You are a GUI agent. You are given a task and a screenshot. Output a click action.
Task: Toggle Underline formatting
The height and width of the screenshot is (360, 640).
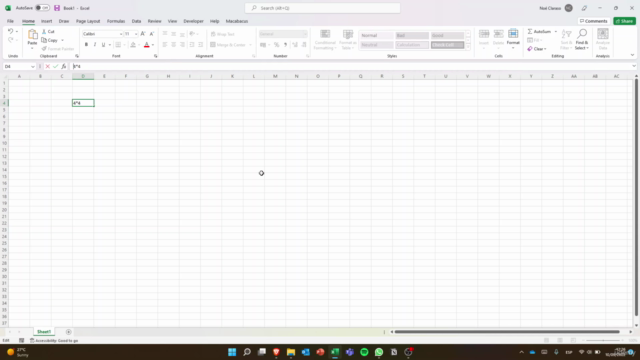[103, 44]
